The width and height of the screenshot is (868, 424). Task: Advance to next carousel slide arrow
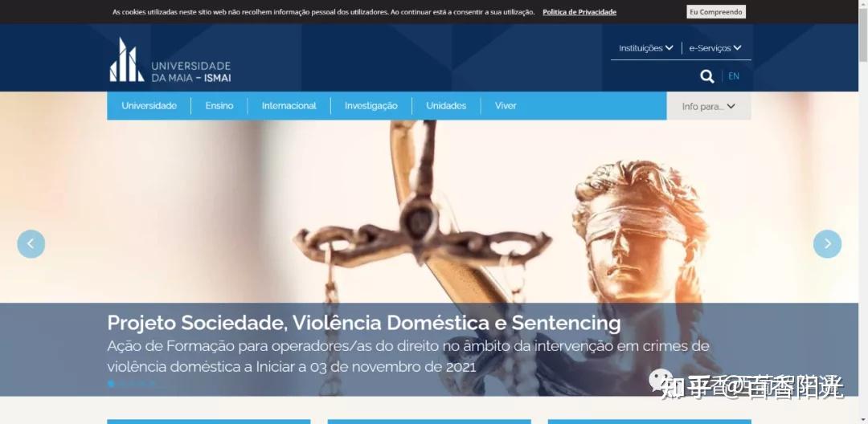click(827, 244)
